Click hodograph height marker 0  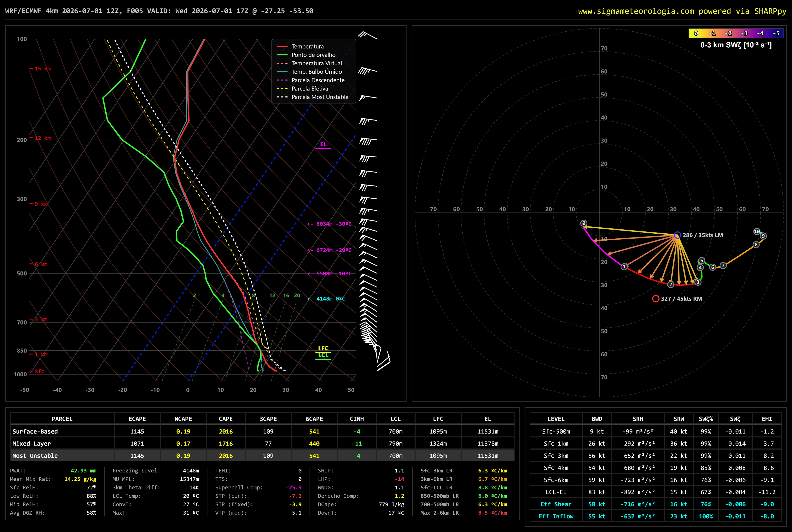[x=584, y=223]
